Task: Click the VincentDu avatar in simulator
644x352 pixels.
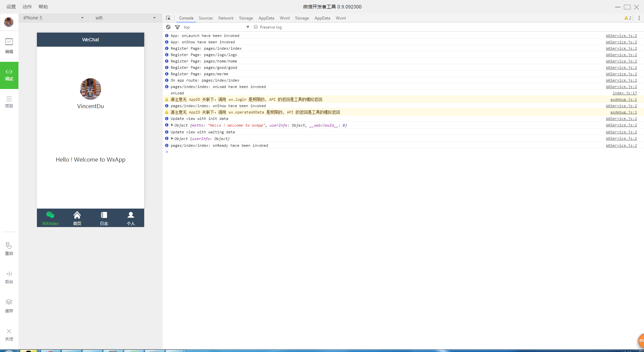Action: tap(91, 89)
